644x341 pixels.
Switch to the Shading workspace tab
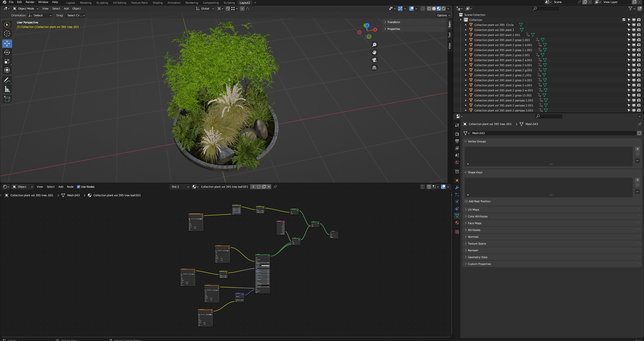(x=157, y=3)
